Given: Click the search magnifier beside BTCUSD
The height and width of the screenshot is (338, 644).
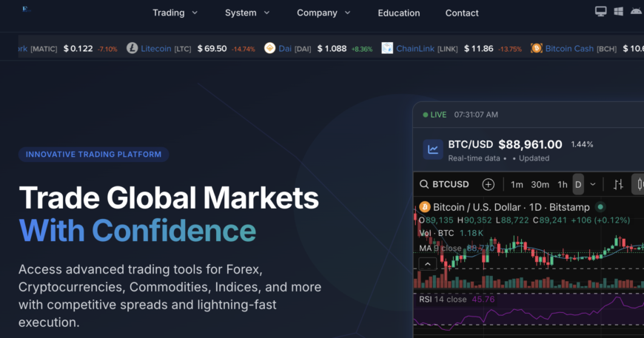Looking at the screenshot, I should coord(424,184).
